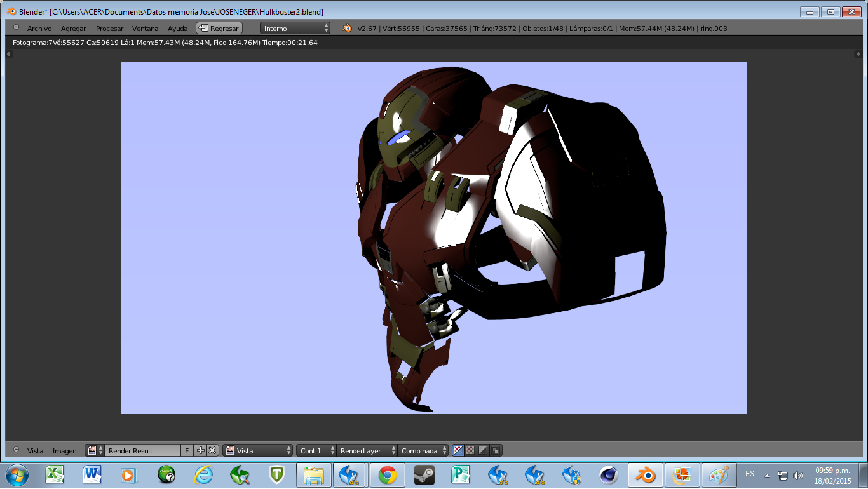Click the Regresar button

click(x=219, y=28)
